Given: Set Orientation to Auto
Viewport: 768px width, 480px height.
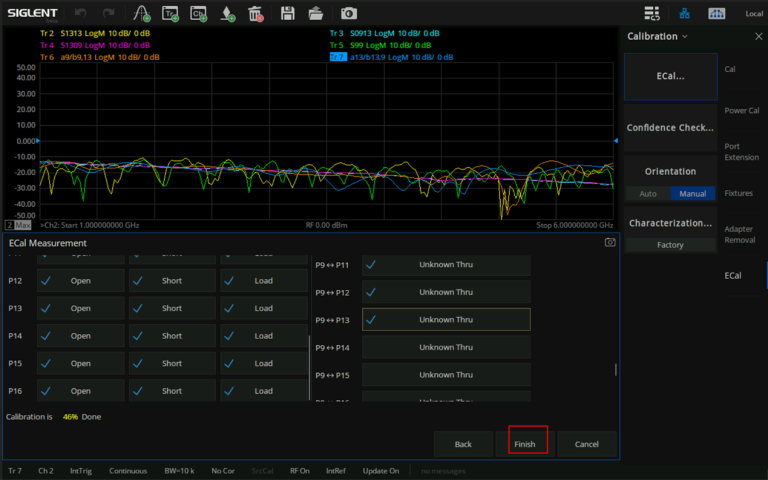Looking at the screenshot, I should pyautogui.click(x=648, y=194).
